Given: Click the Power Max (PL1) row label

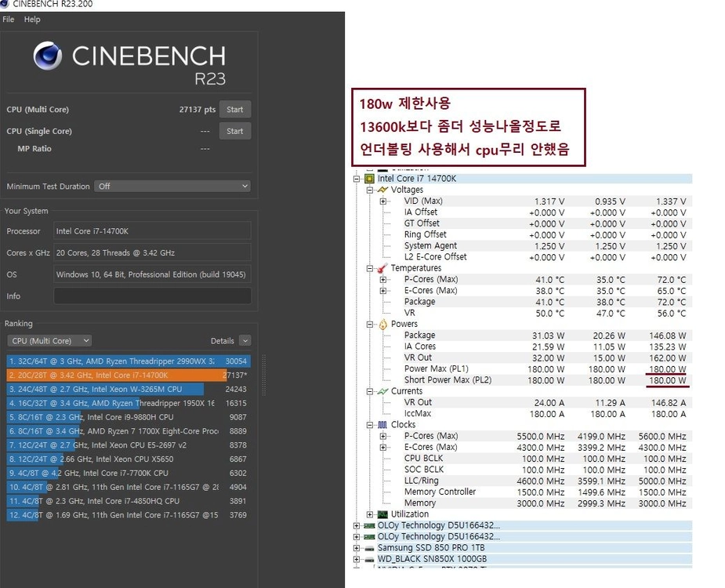Looking at the screenshot, I should (x=436, y=368).
